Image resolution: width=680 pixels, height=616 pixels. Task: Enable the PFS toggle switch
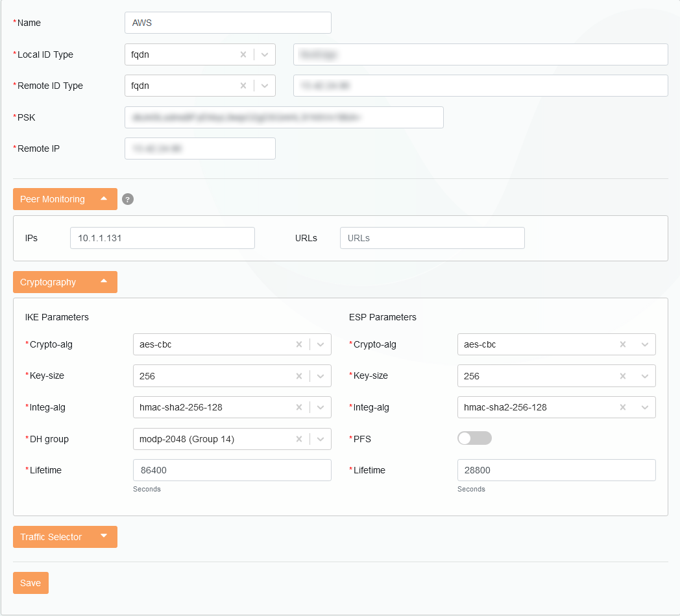(474, 439)
